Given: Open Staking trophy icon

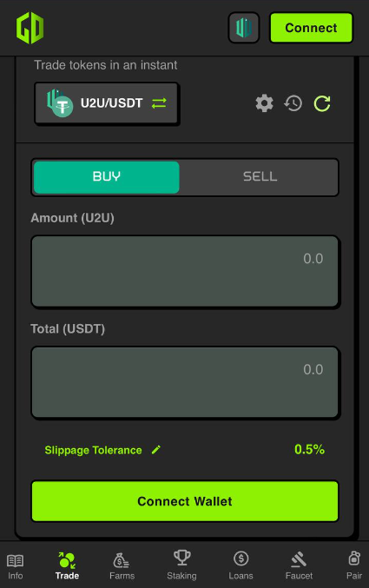Looking at the screenshot, I should (x=181, y=558).
